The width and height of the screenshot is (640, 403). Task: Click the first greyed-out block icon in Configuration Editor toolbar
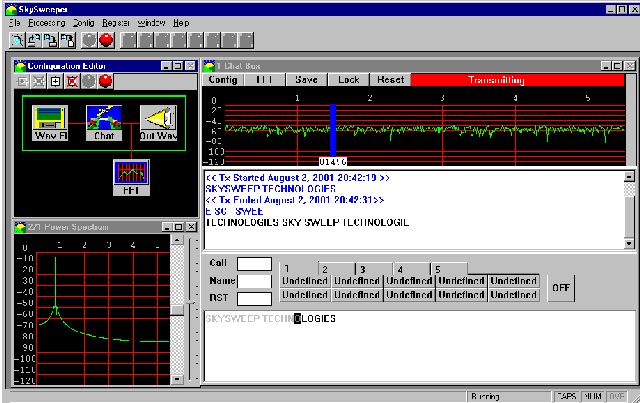[x=22, y=82]
